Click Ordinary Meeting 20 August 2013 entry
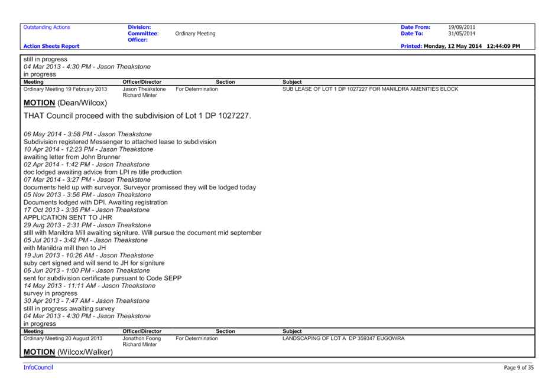 point(63,339)
